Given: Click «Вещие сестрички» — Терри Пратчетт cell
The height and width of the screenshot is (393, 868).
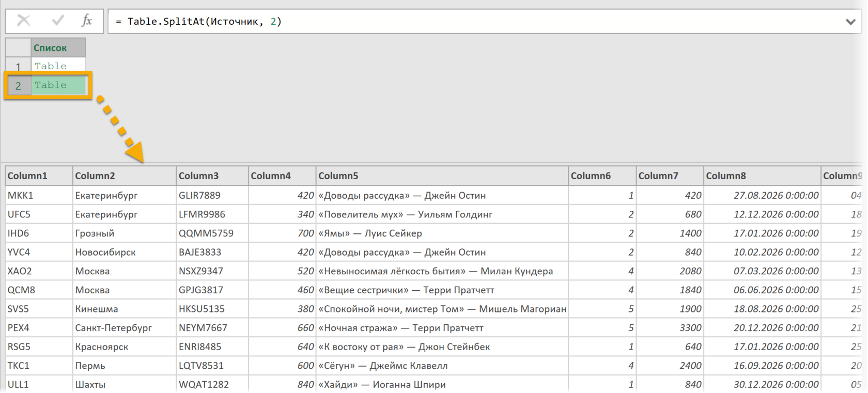Looking at the screenshot, I should 442,290.
